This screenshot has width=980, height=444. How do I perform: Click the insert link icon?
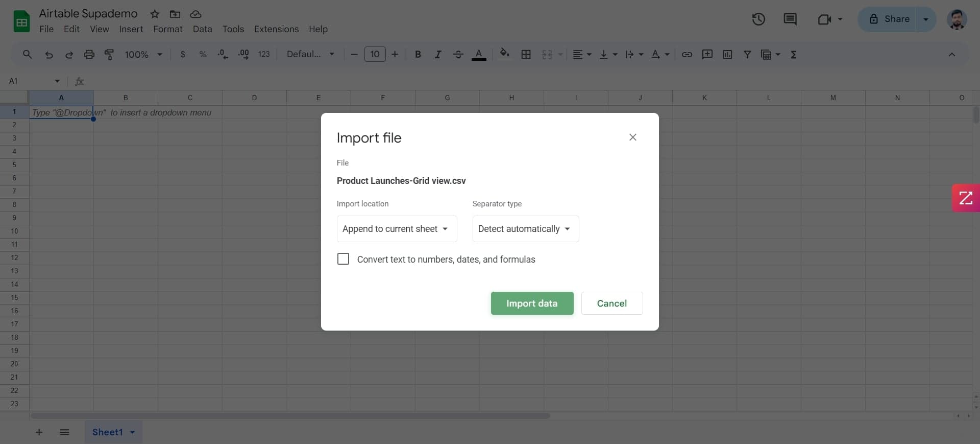tap(687, 54)
